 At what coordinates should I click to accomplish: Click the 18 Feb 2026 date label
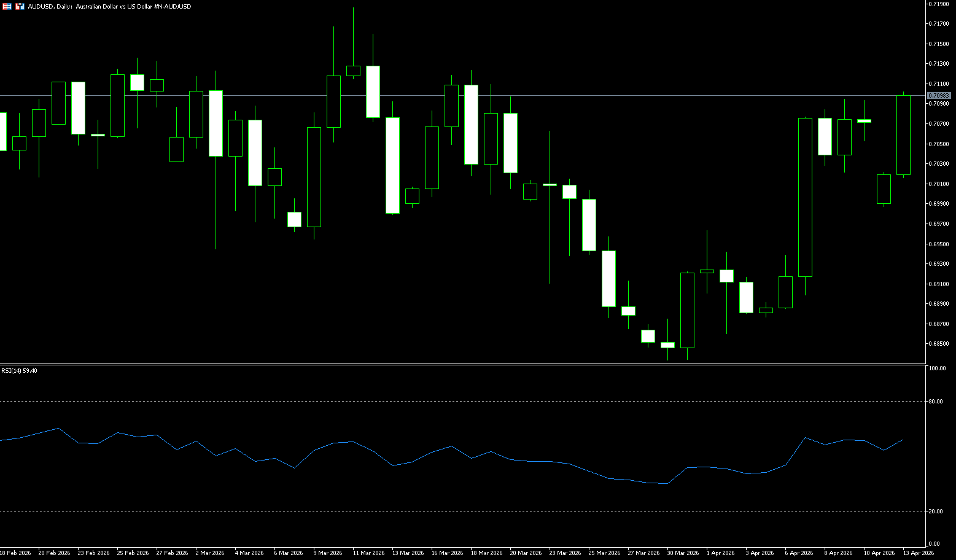(x=15, y=553)
